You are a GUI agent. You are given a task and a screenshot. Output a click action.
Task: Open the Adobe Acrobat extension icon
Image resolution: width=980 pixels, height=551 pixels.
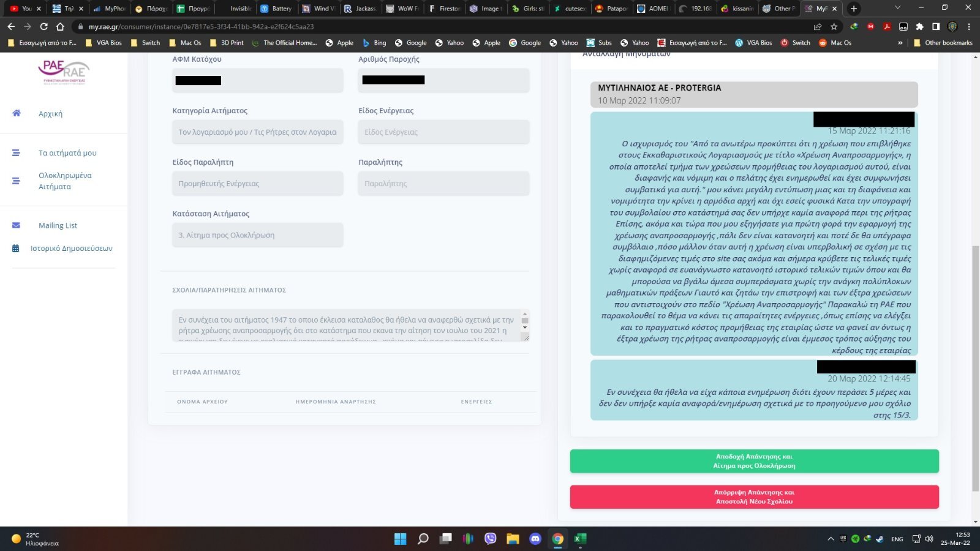pyautogui.click(x=886, y=26)
